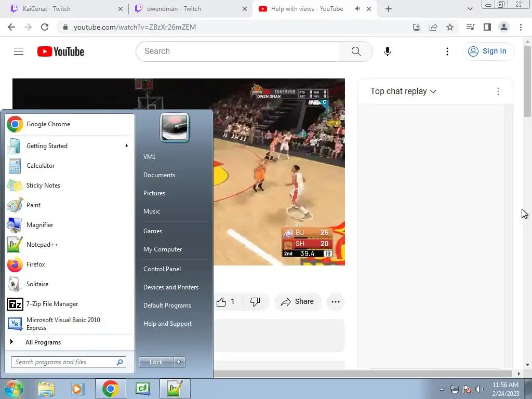Click the Sign in button

point(488,51)
